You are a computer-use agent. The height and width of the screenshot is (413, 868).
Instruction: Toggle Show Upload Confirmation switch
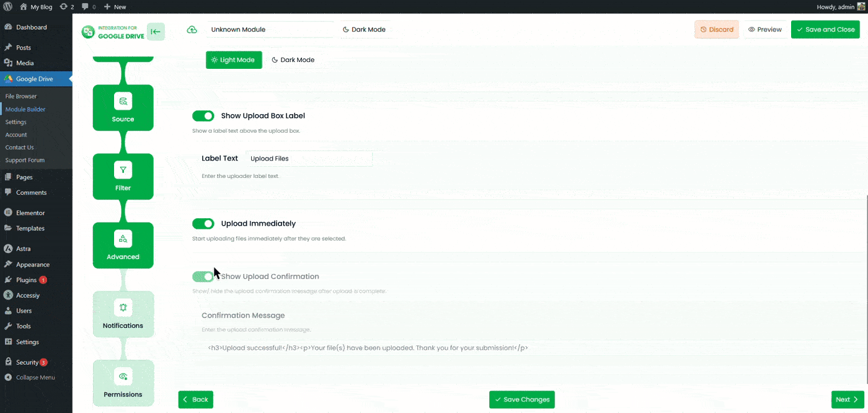[x=203, y=277]
